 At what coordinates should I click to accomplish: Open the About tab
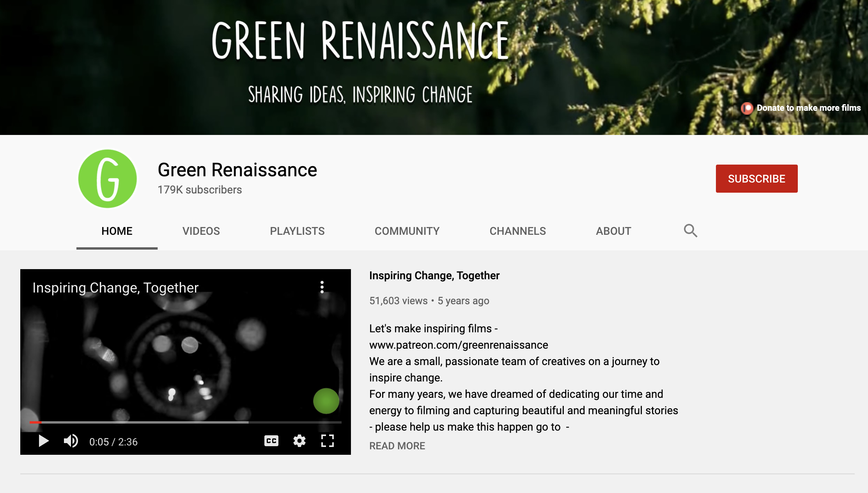pos(613,231)
